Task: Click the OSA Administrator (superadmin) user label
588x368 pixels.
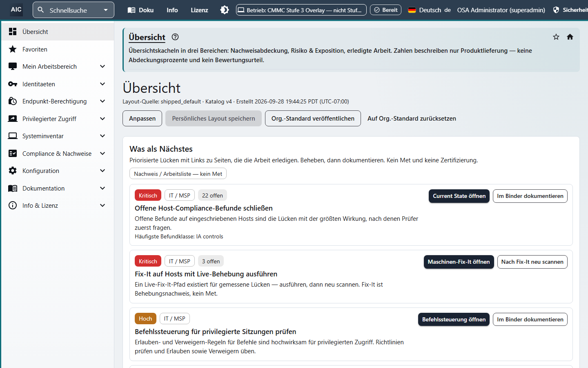Action: (x=501, y=10)
